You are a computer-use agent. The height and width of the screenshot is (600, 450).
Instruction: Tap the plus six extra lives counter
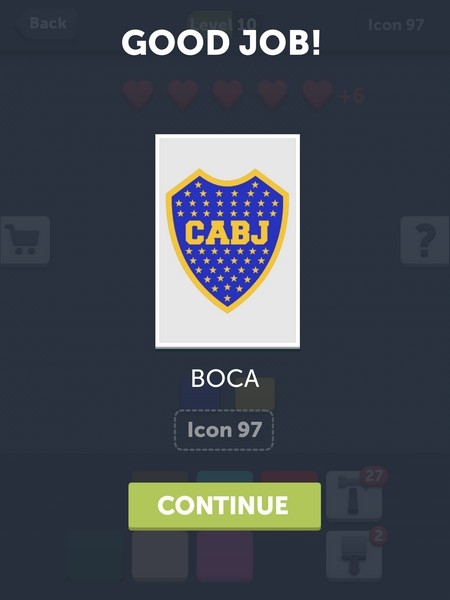(x=351, y=96)
